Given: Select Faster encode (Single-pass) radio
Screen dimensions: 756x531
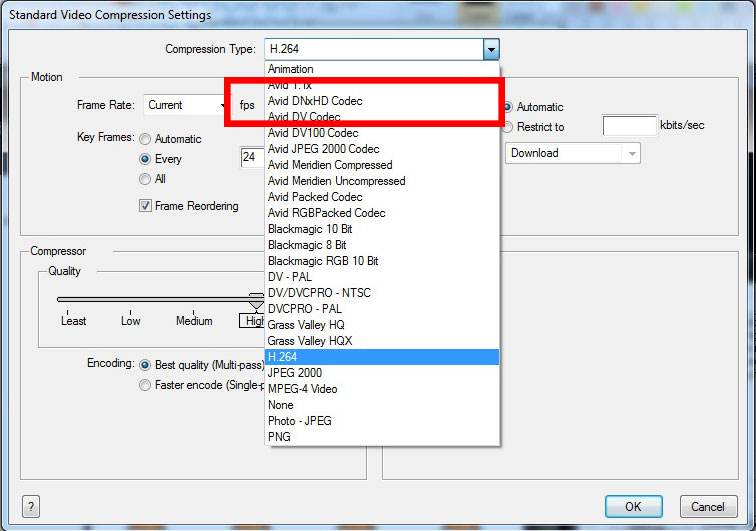Looking at the screenshot, I should [145, 385].
